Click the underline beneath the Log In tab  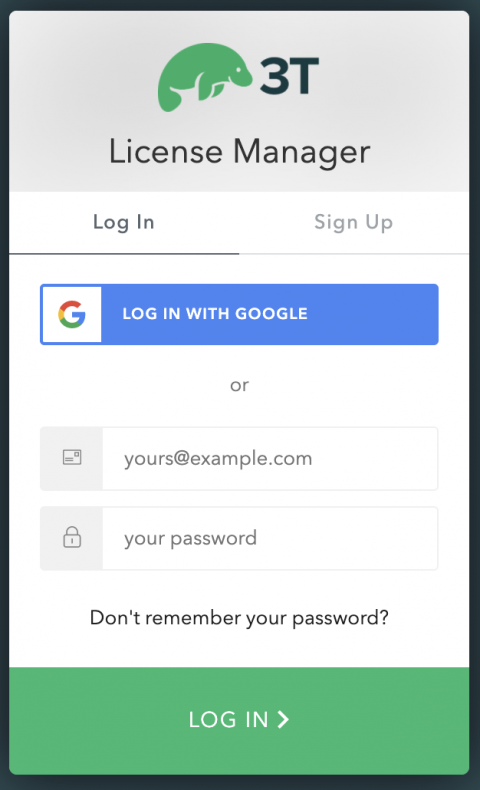coord(124,253)
